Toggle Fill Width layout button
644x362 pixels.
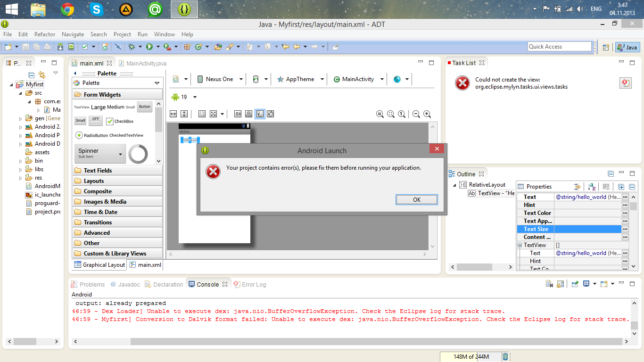pyautogui.click(x=173, y=114)
